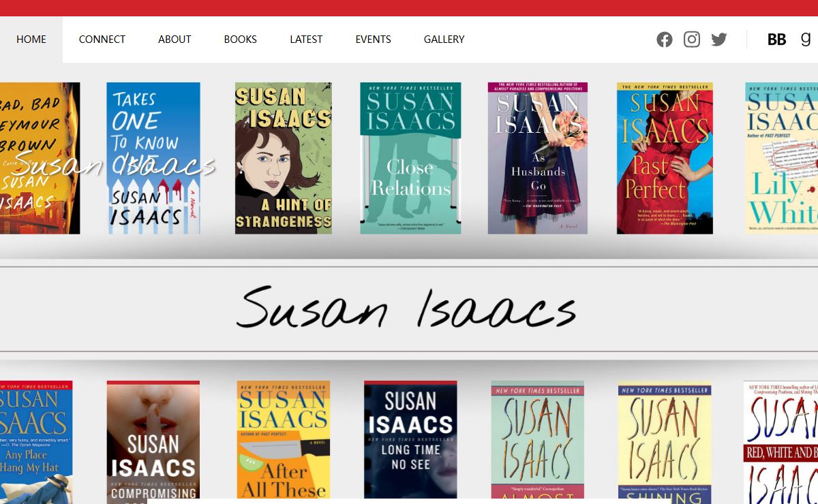Open the Facebook social link

pos(665,40)
